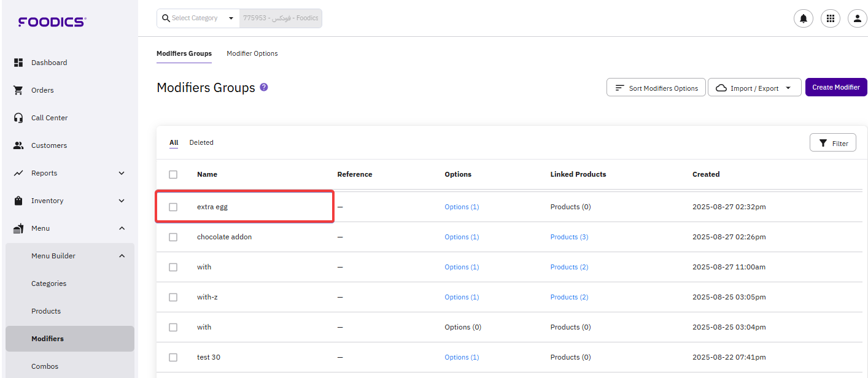
Task: Open the Import / Export dropdown
Action: 754,88
